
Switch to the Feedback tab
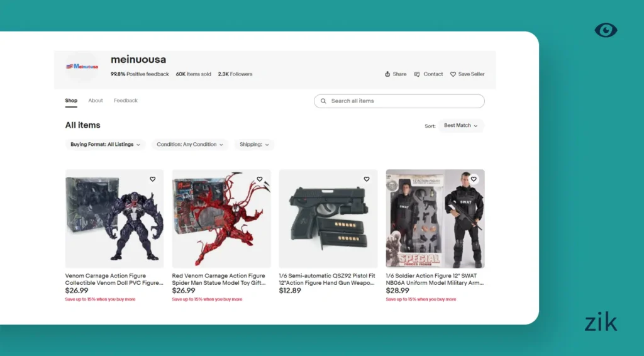pos(126,101)
